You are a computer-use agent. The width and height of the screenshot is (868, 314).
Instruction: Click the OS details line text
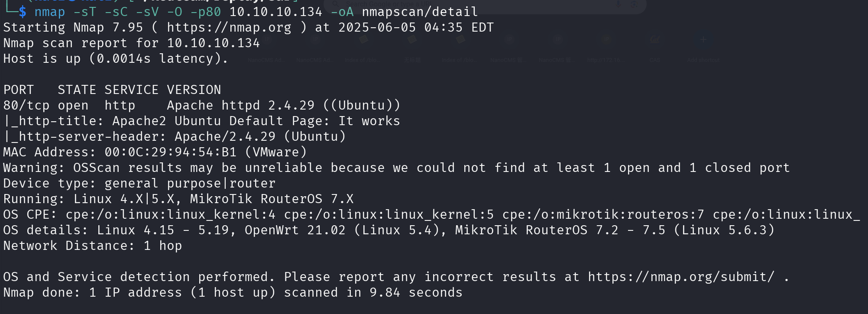click(x=388, y=230)
